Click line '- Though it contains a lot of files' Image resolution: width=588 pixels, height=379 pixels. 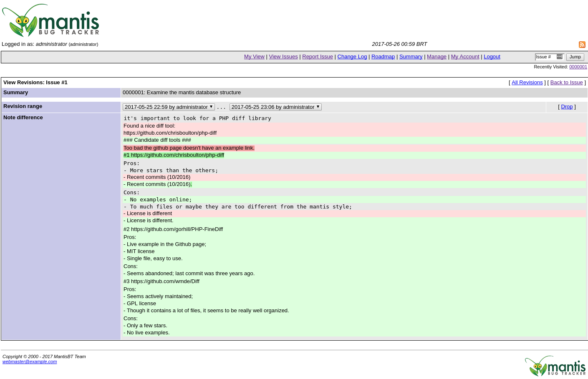pos(206,311)
